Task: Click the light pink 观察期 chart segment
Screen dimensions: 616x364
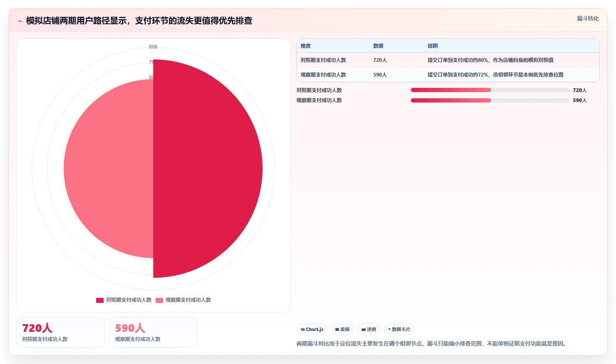Action: click(109, 169)
